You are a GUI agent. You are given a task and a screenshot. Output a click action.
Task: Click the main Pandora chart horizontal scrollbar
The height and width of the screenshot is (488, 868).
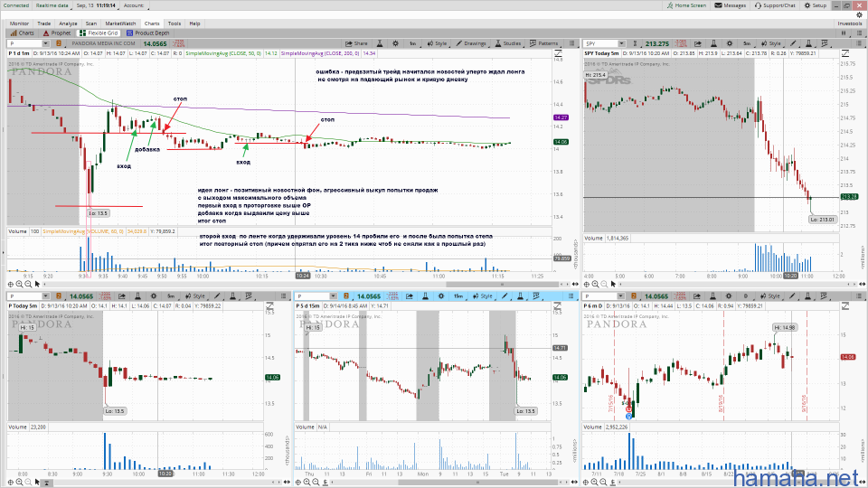tap(502, 285)
